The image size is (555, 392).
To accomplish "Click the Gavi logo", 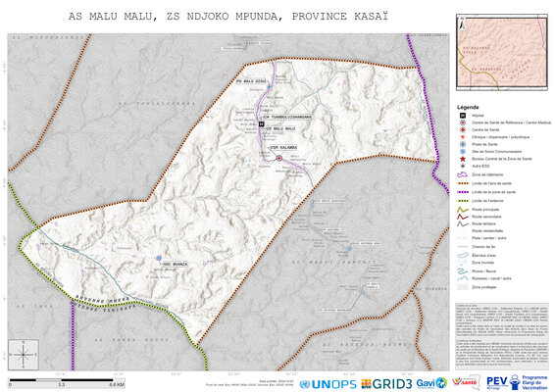I will [x=431, y=383].
